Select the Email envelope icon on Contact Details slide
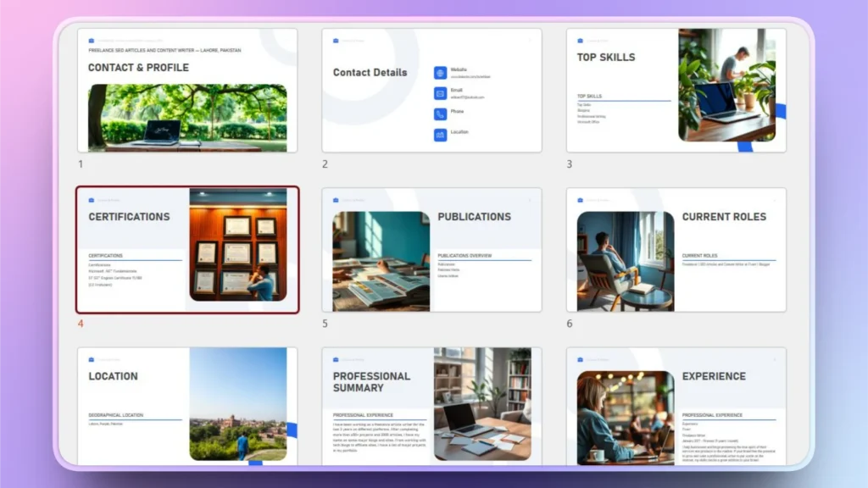The width and height of the screenshot is (868, 488). click(x=440, y=93)
